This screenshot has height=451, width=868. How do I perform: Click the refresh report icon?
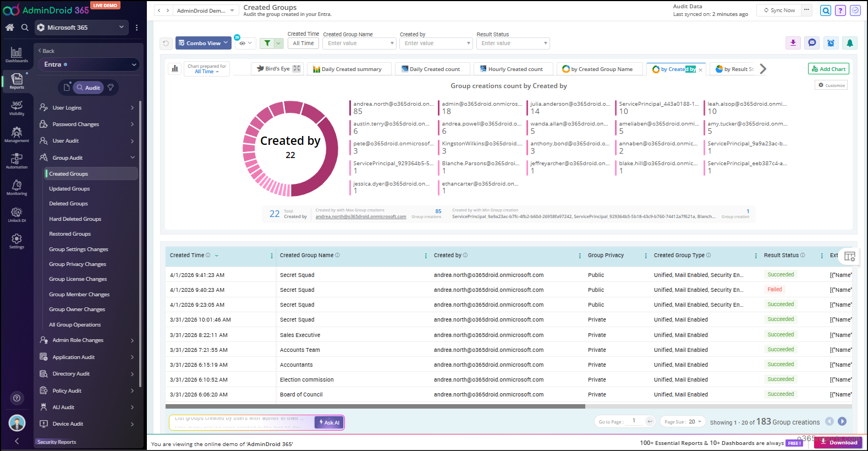(166, 43)
